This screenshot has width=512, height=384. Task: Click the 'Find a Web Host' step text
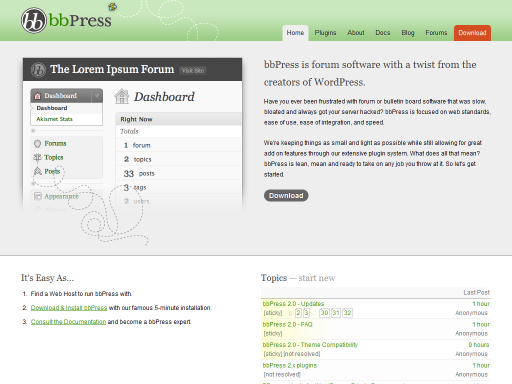tap(81, 294)
